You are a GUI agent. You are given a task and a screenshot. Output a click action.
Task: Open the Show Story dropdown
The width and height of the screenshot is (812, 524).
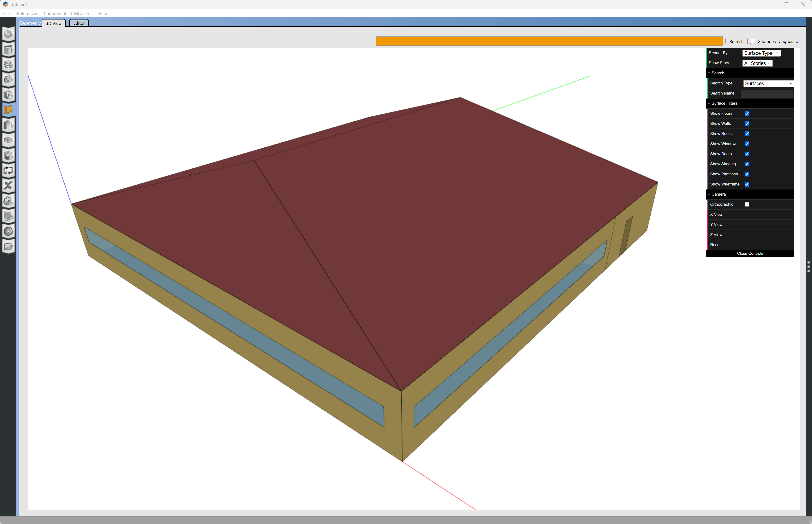(x=757, y=63)
